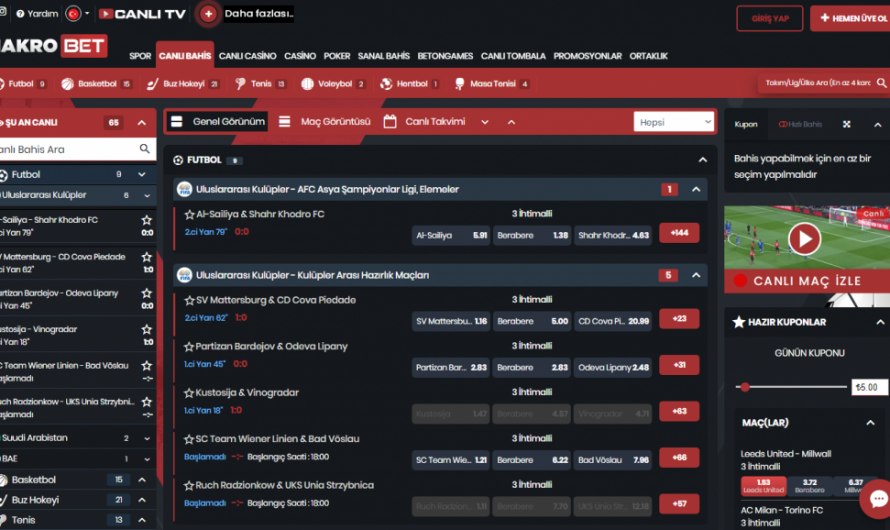890x530 pixels.
Task: Select Voleybol in the red sports bar
Action: pos(333,84)
